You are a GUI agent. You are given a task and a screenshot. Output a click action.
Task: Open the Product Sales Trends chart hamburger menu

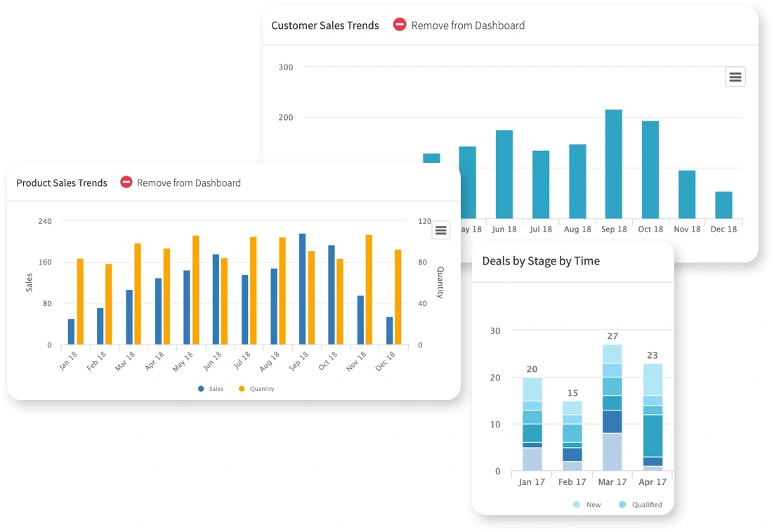point(441,230)
